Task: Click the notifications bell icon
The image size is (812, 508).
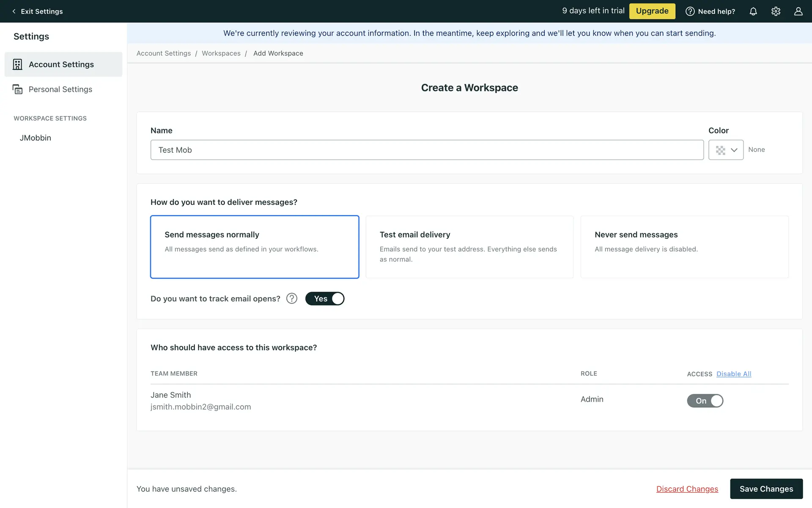Action: [753, 11]
